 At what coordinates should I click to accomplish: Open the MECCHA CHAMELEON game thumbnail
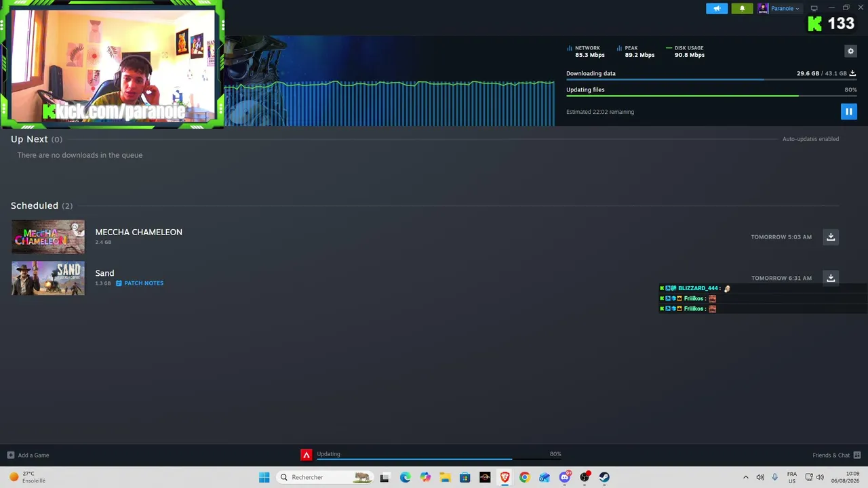tap(48, 237)
